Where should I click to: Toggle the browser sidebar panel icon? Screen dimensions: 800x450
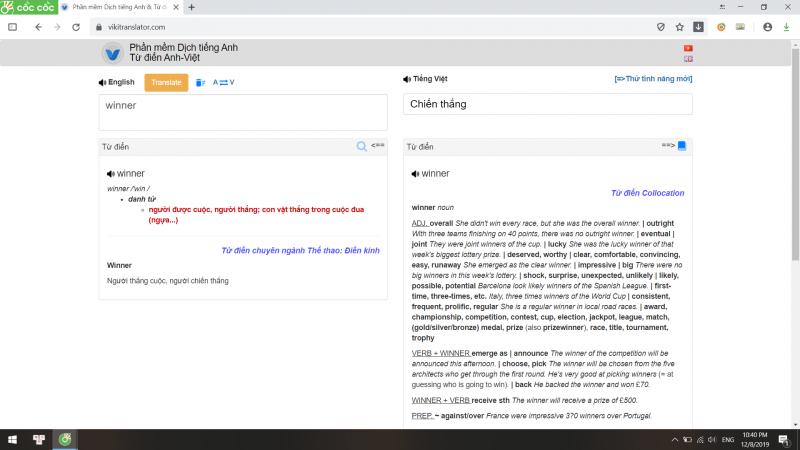(12, 27)
